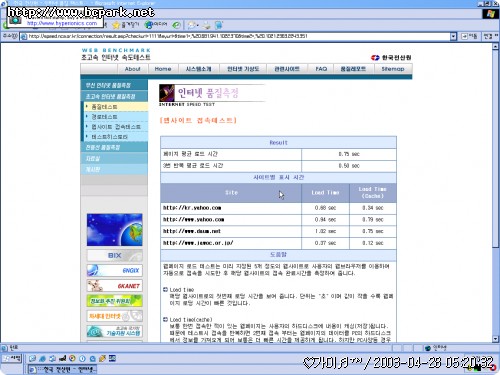The width and height of the screenshot is (500, 375).
Task: Expand 무선 인터넷 품질측정 sidebar section
Action: point(114,85)
